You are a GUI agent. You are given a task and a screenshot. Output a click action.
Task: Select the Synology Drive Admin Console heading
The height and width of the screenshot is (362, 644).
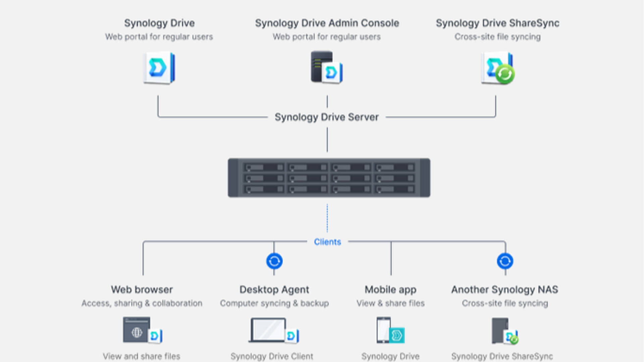tap(327, 23)
